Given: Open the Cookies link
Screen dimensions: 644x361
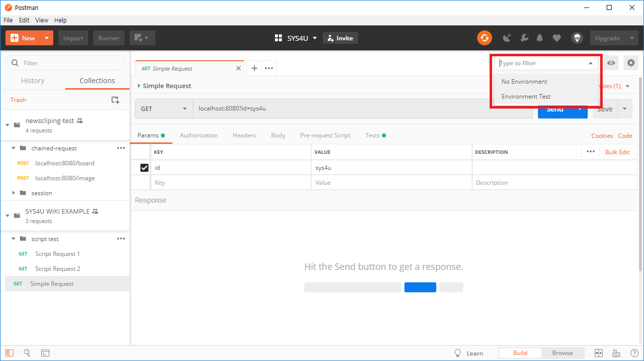Looking at the screenshot, I should 602,135.
